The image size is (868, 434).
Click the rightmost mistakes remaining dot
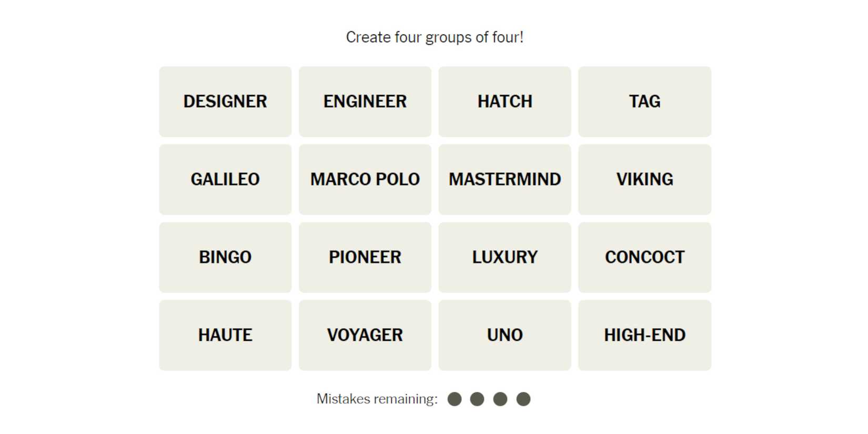pos(523,399)
